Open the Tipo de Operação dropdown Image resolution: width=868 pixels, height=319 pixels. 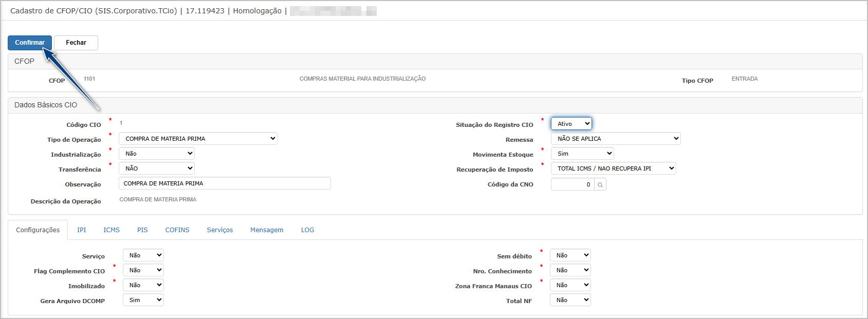(x=198, y=139)
